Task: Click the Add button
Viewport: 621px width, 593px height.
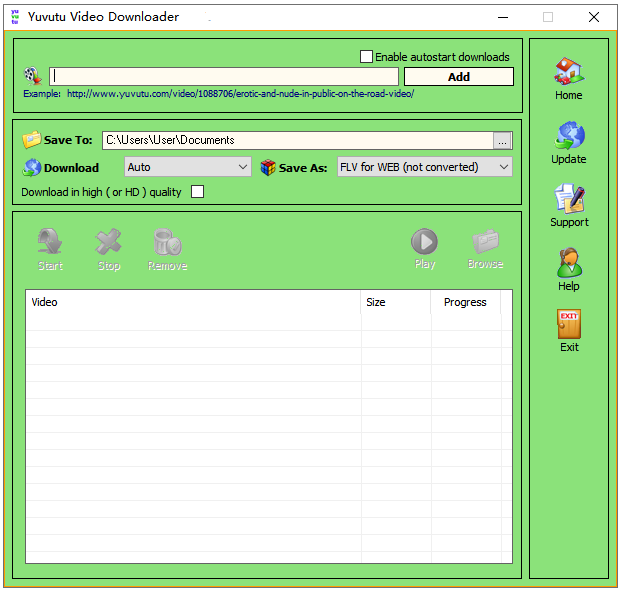Action: click(x=459, y=76)
